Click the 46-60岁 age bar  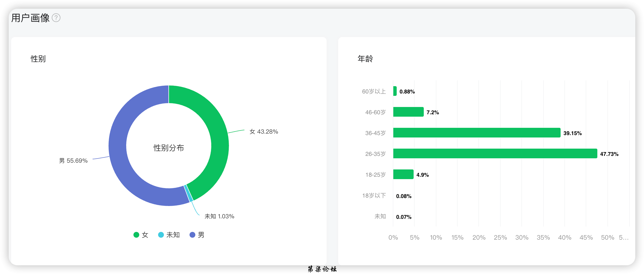408,112
